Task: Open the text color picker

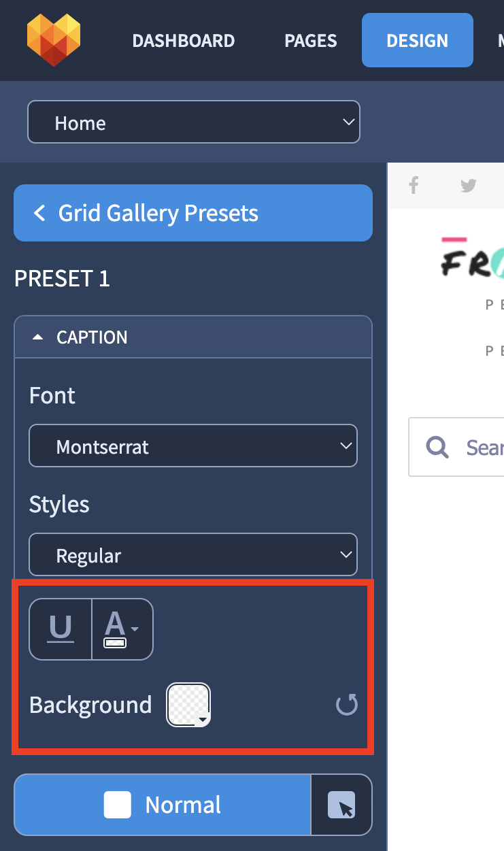Action: point(122,629)
